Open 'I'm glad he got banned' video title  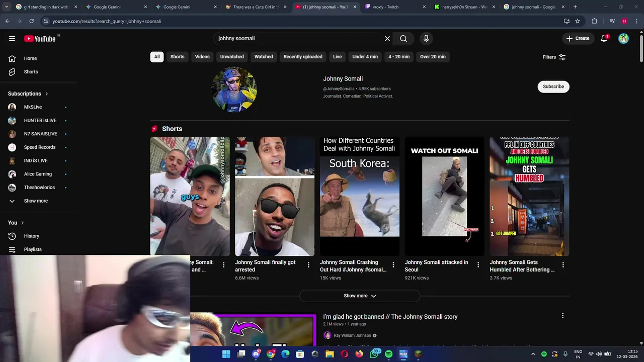tap(390, 317)
